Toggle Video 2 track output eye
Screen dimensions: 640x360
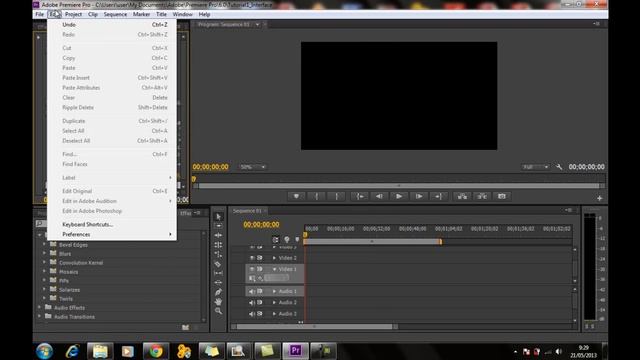click(x=252, y=258)
